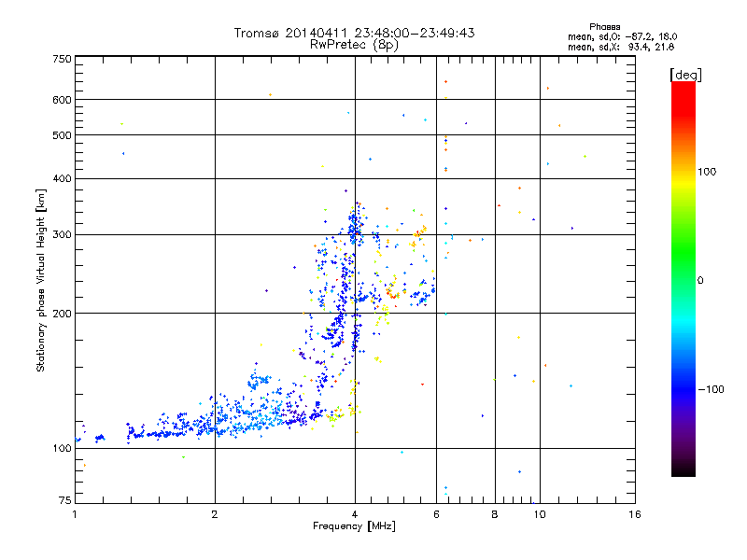Click the x-axis tick label '8'

[495, 514]
